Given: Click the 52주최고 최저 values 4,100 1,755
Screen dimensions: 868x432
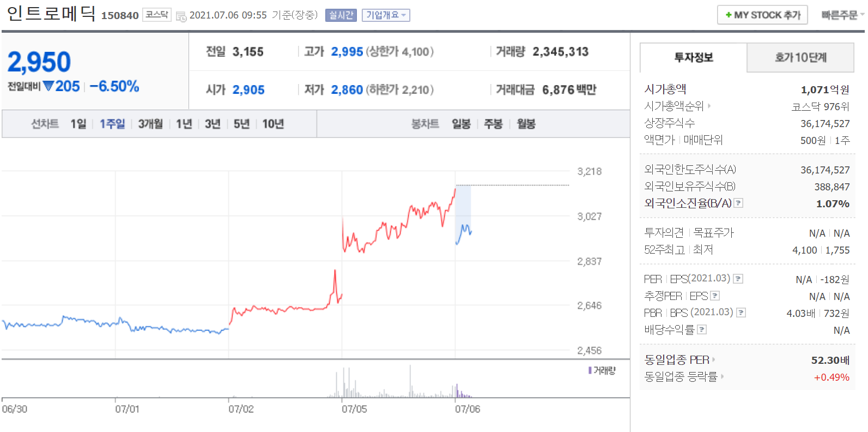Looking at the screenshot, I should click(821, 250).
